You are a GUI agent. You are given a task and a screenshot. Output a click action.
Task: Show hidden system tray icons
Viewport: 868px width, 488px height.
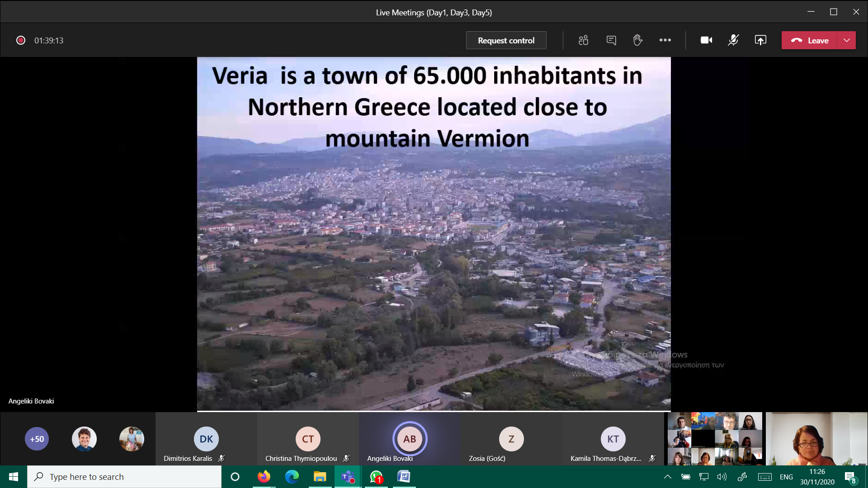pyautogui.click(x=667, y=477)
